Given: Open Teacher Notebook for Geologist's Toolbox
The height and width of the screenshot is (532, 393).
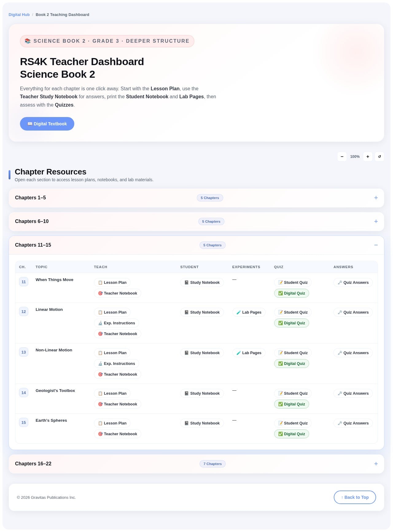Looking at the screenshot, I should pyautogui.click(x=117, y=404).
